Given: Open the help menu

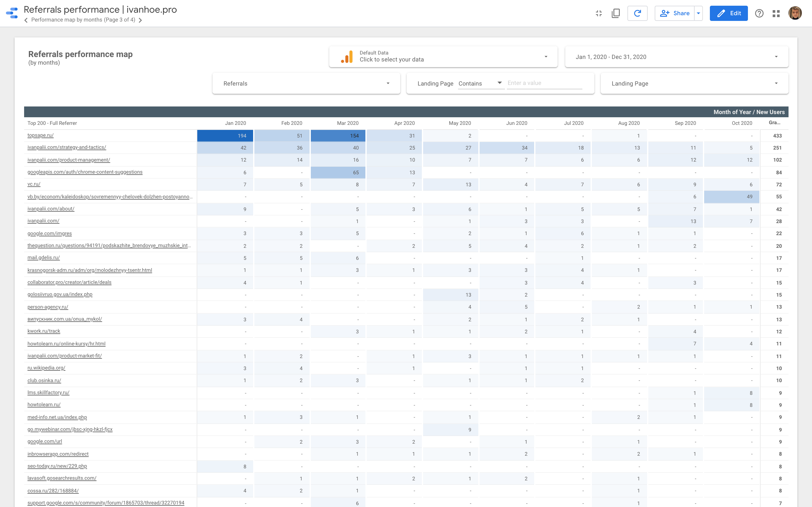Looking at the screenshot, I should pyautogui.click(x=759, y=13).
